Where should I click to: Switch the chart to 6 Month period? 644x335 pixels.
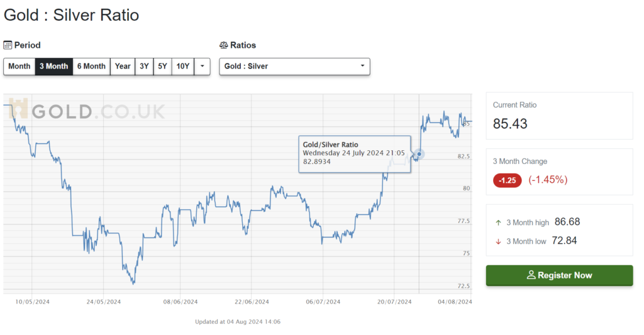[x=91, y=66]
